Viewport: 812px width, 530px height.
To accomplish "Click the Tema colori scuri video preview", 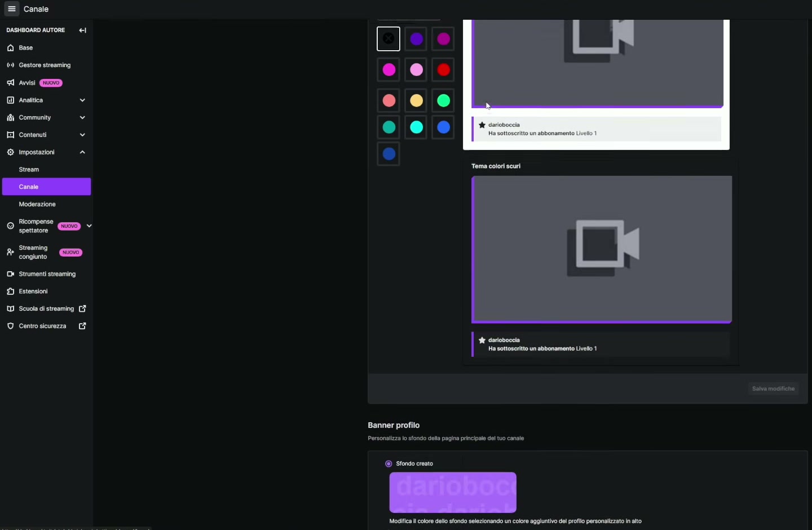I will pyautogui.click(x=602, y=250).
